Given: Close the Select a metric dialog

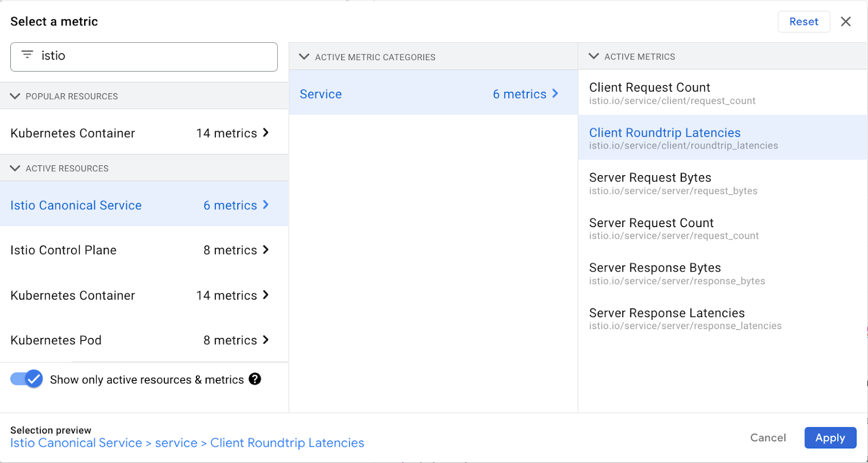Looking at the screenshot, I should tap(846, 22).
